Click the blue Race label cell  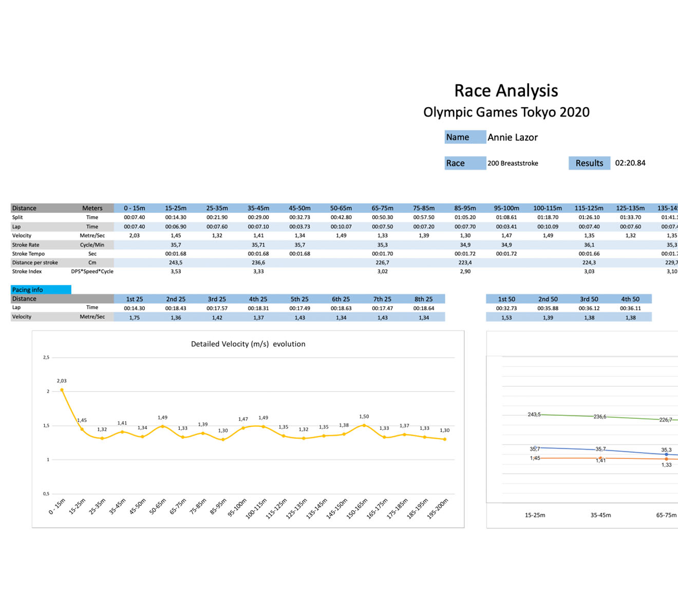click(x=465, y=163)
